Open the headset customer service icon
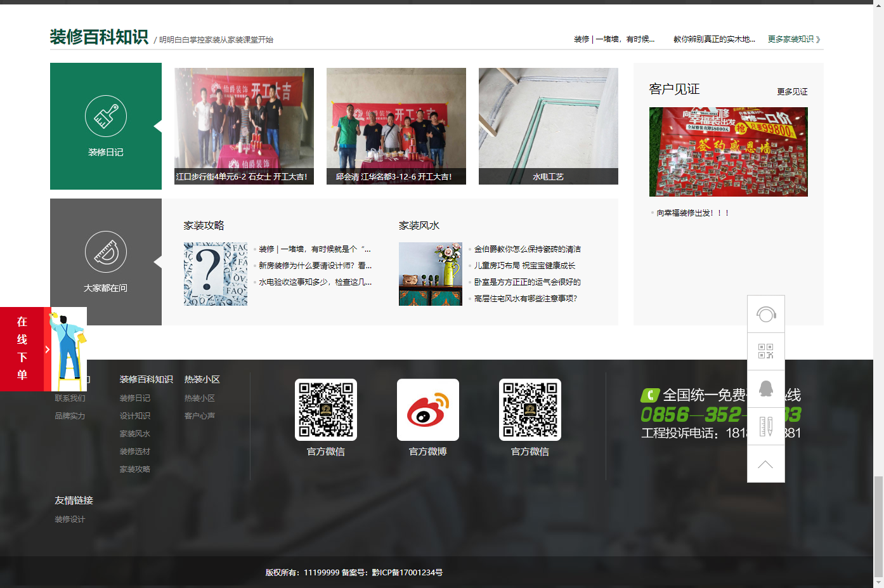Viewport: 884px width, 588px height. coord(766,314)
